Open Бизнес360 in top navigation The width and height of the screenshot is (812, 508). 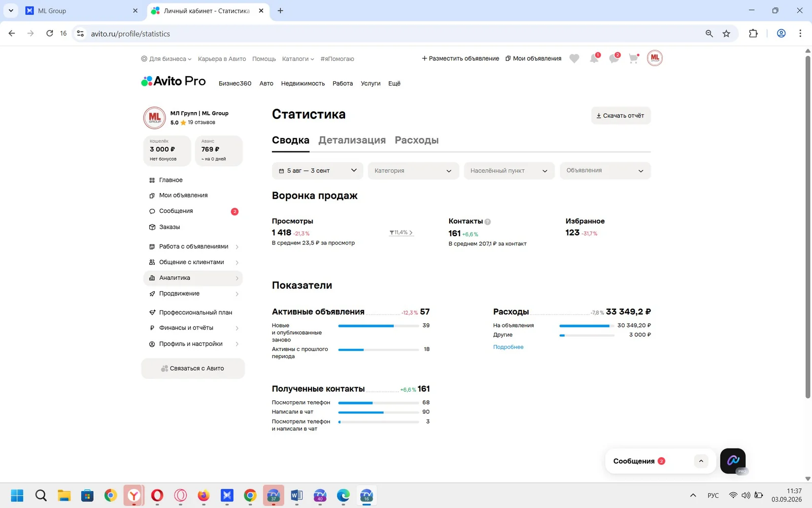235,84
